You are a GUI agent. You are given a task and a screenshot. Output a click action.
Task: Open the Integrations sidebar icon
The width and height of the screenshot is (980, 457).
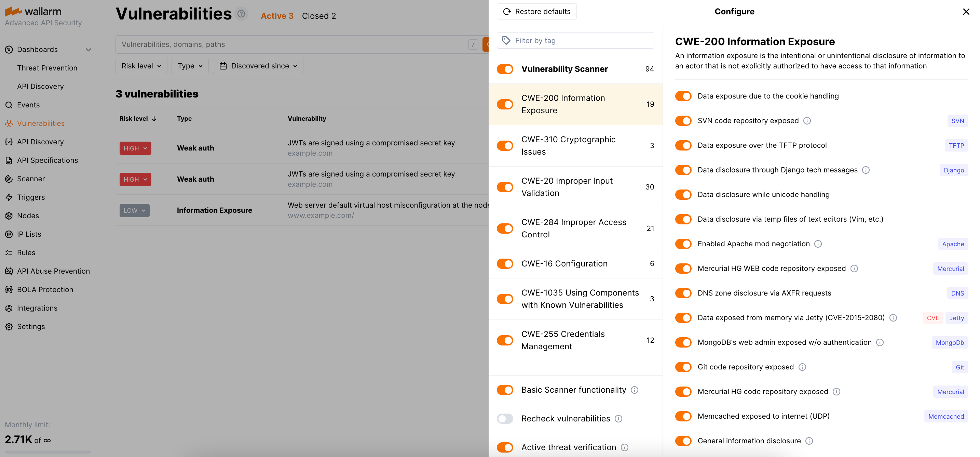point(9,308)
